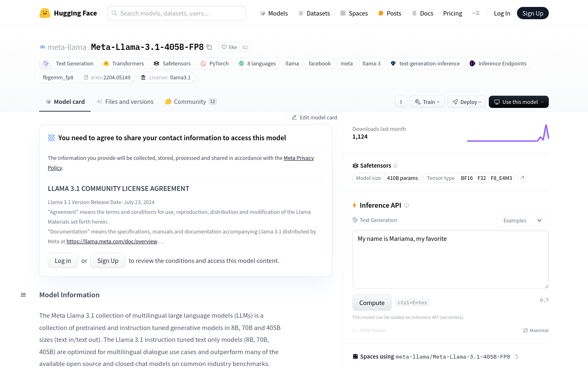This screenshot has height=368, width=588.
Task: Click the Compute button
Action: pos(372,303)
